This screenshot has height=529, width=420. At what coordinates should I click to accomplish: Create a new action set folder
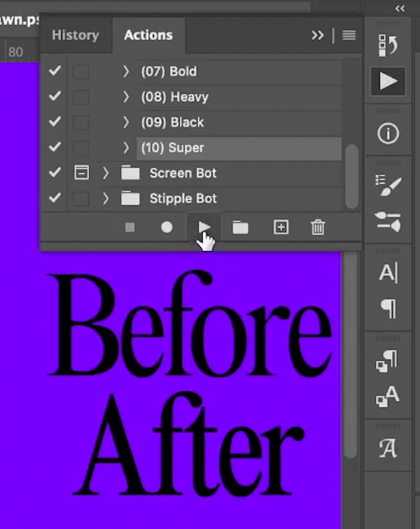click(x=240, y=227)
